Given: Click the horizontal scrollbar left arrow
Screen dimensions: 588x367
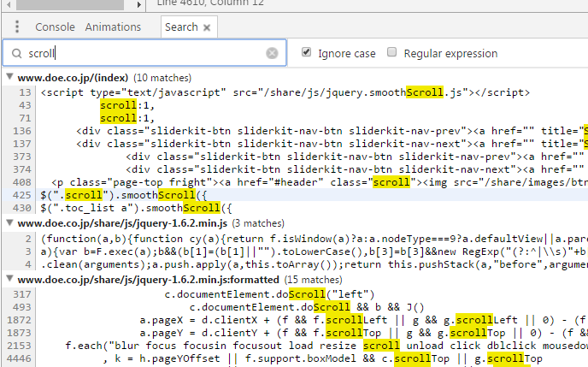Looking at the screenshot, I should 9,4.
